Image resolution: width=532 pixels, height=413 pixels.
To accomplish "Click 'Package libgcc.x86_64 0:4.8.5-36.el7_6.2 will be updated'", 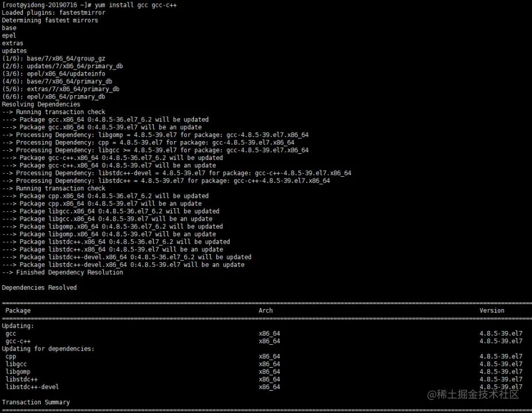I will 119,211.
